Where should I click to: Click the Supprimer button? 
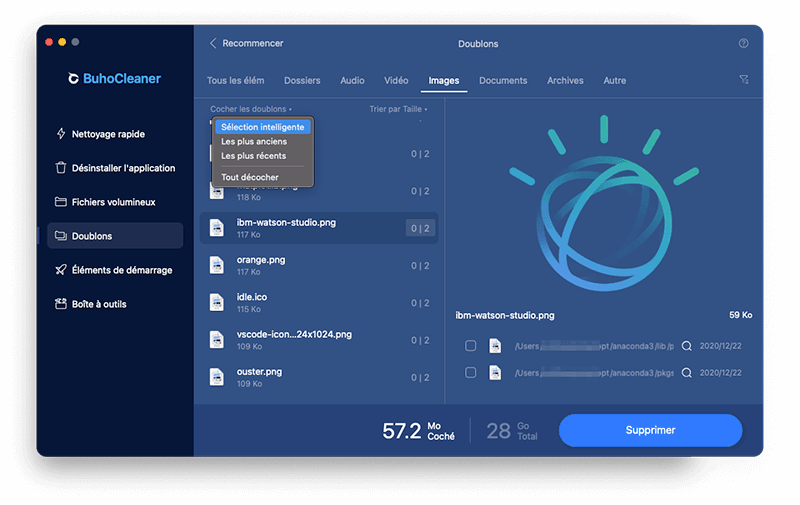coord(651,430)
